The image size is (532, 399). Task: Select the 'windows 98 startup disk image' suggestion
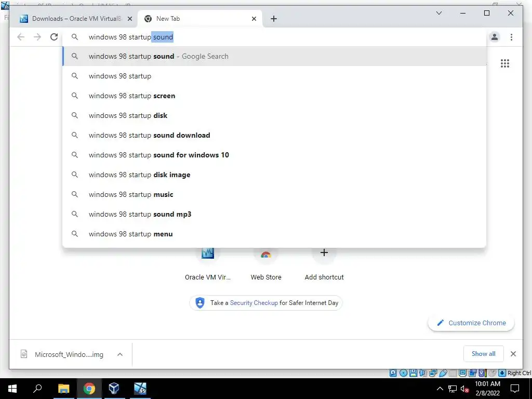(274, 175)
